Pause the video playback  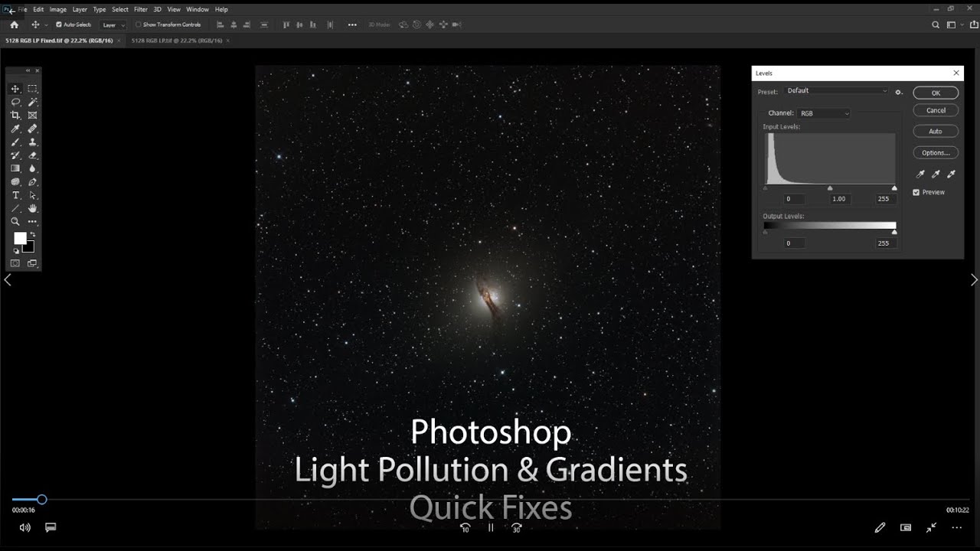(x=491, y=528)
